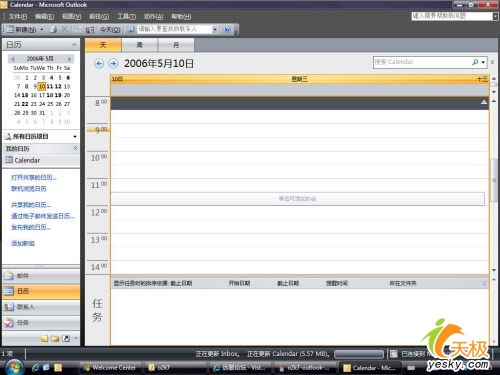Open the Notes icon at navigation bottom
The height and width of the screenshot is (375, 500).
tap(44, 339)
